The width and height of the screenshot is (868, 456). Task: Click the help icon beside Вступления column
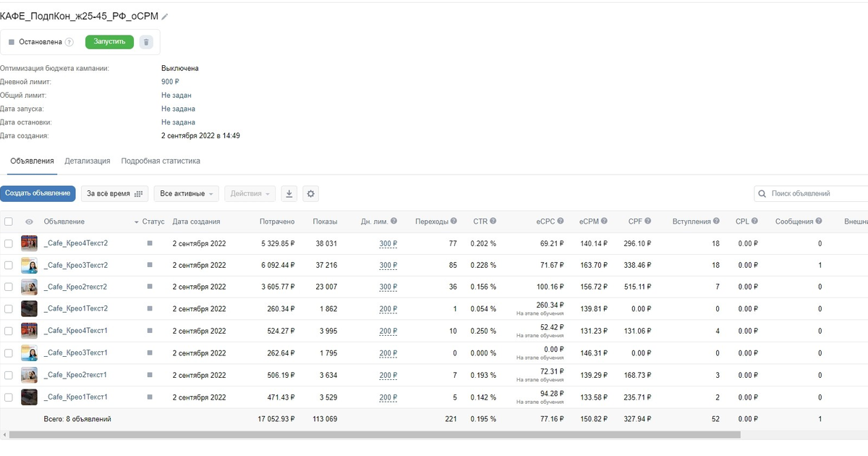pos(716,221)
